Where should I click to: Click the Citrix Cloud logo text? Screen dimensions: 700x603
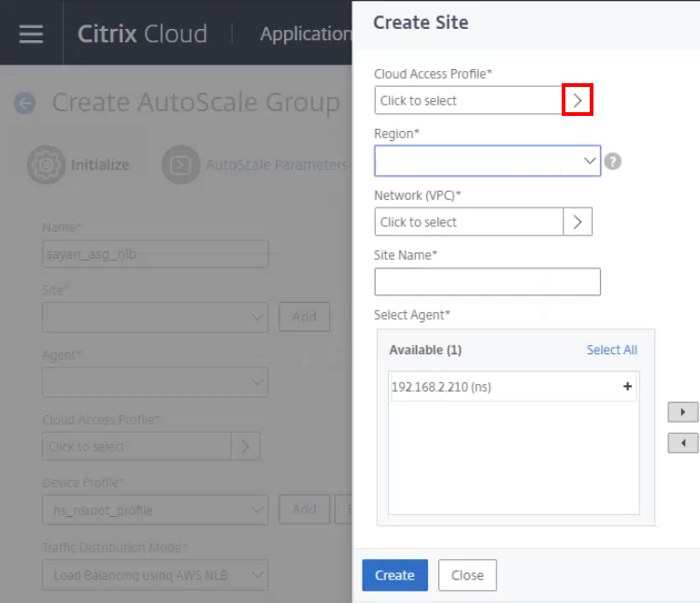[x=142, y=34]
